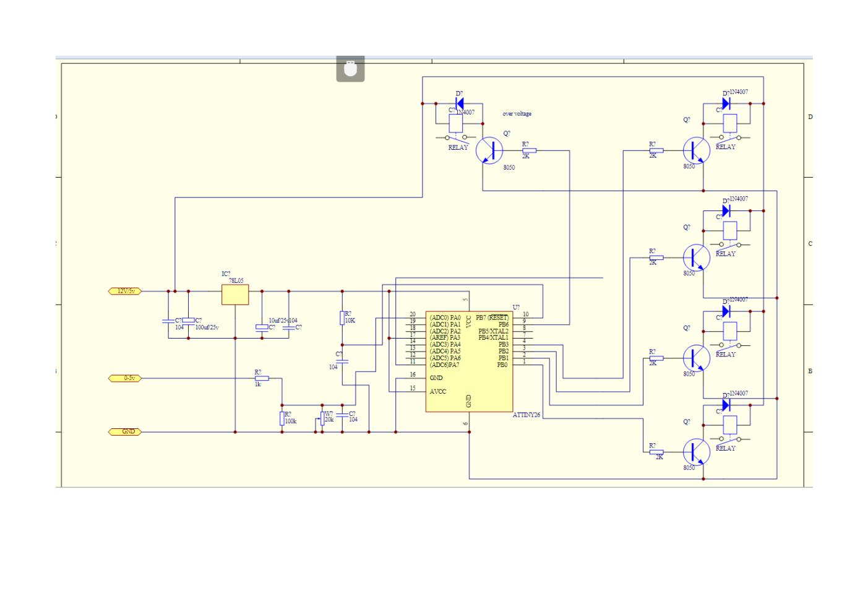Select the 1k resistor symbol
The image size is (868, 614).
coord(262,378)
